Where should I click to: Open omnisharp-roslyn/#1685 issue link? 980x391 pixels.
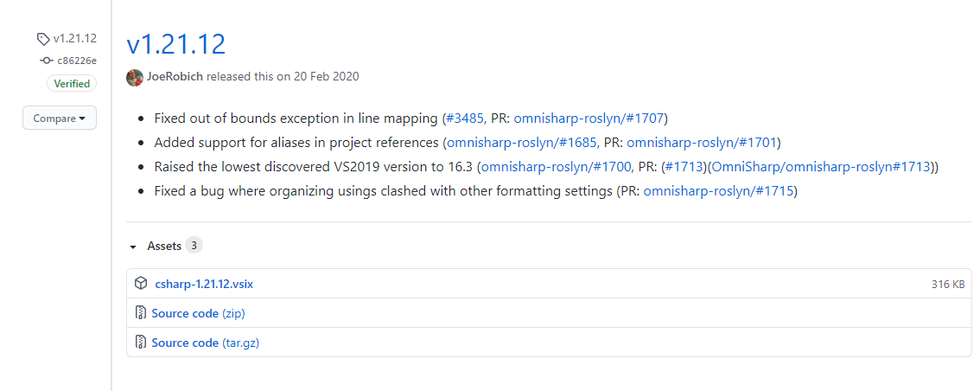coord(521,143)
